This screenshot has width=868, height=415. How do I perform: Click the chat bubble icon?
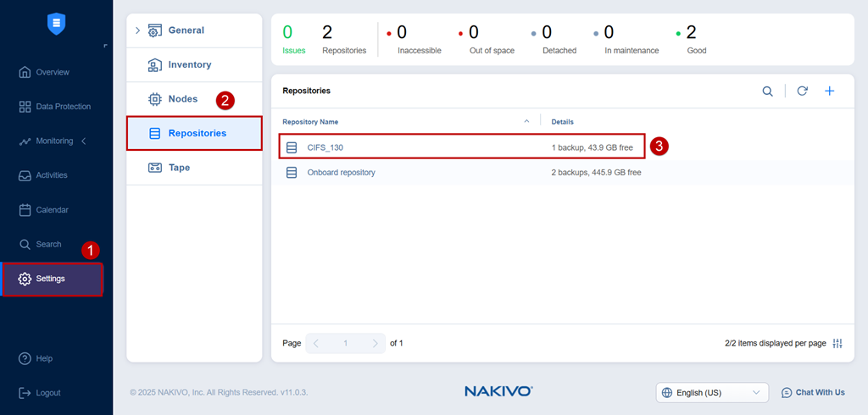[787, 393]
